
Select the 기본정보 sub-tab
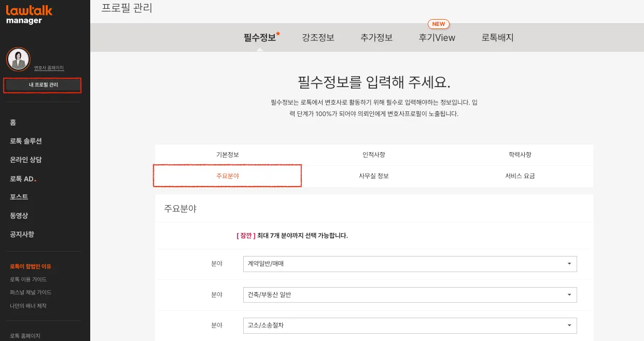[x=228, y=155]
